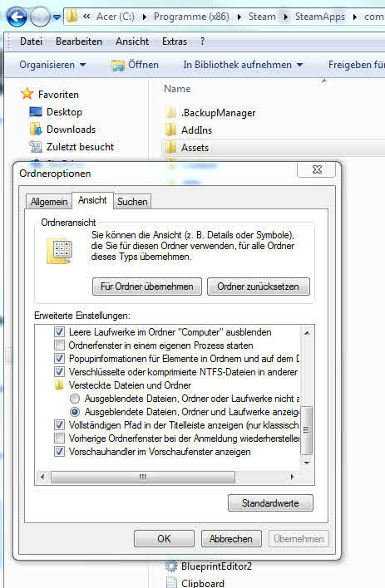Screen dimensions: 385x588
Task: Toggle Vollständigen Pfad in der Titelleiste anzeigen
Action: tap(59, 425)
